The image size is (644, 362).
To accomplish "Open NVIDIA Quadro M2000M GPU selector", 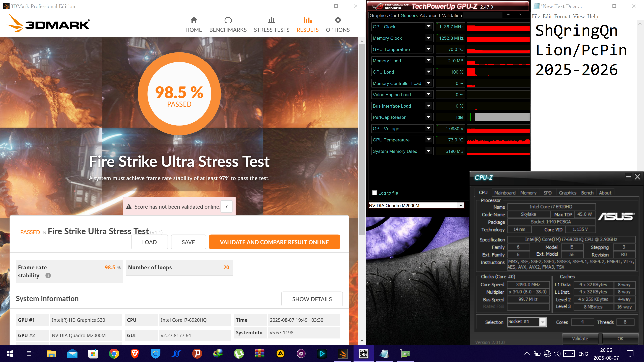I will [416, 205].
